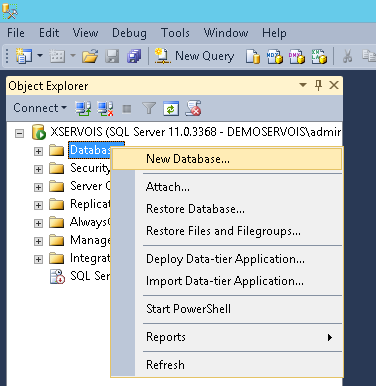Expand the Databases folder node
This screenshot has width=376, height=386.
[x=38, y=151]
